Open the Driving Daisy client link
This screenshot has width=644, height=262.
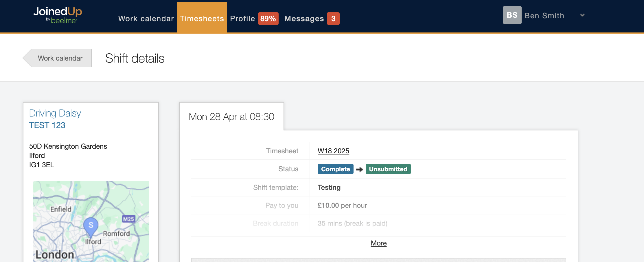[55, 113]
